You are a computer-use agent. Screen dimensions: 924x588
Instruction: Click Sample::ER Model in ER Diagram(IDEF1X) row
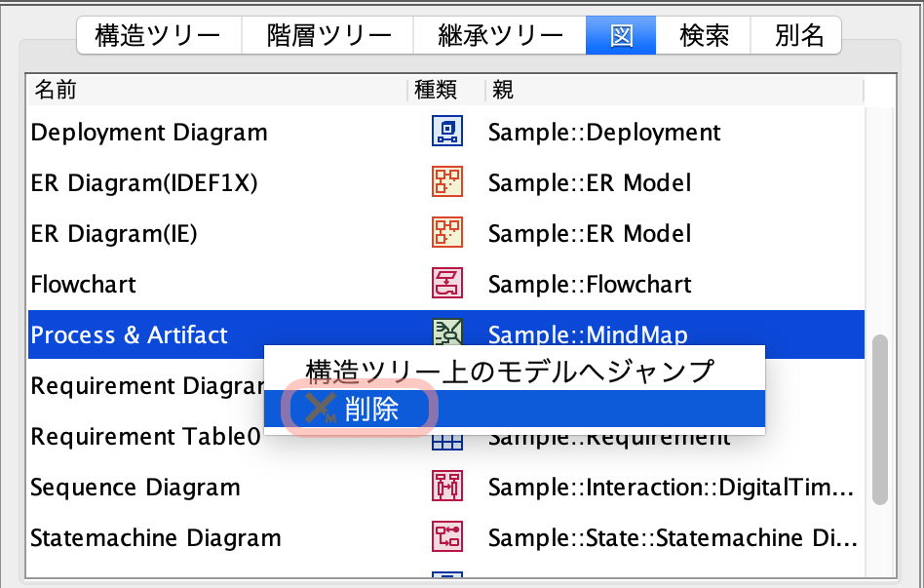click(590, 182)
